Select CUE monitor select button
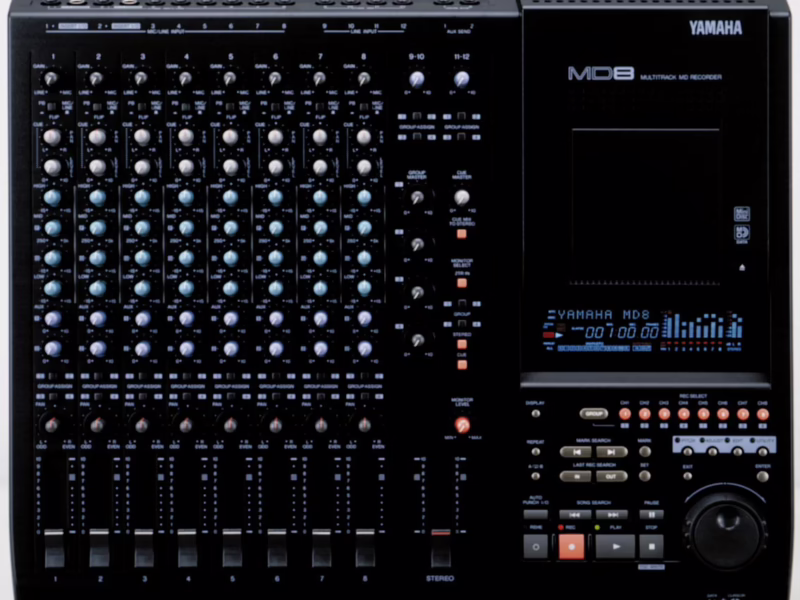 point(462,364)
